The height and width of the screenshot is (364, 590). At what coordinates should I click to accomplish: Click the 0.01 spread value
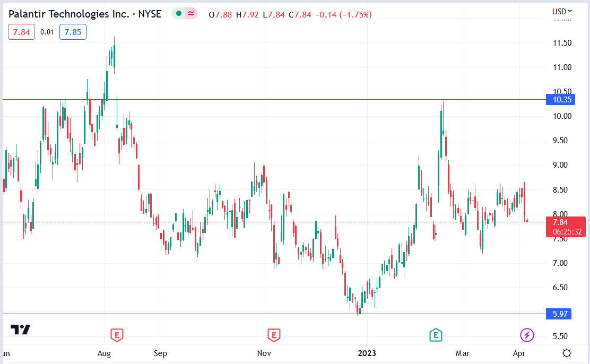[47, 32]
